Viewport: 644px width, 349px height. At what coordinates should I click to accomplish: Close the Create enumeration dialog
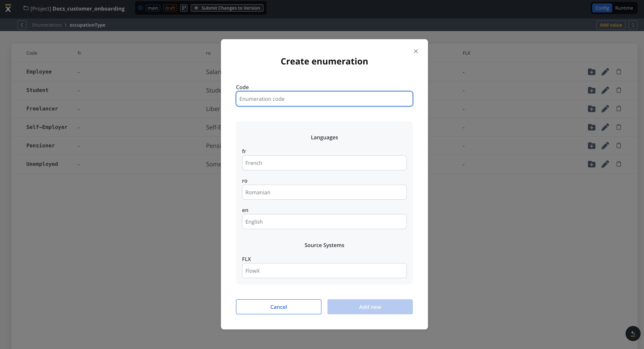point(416,51)
